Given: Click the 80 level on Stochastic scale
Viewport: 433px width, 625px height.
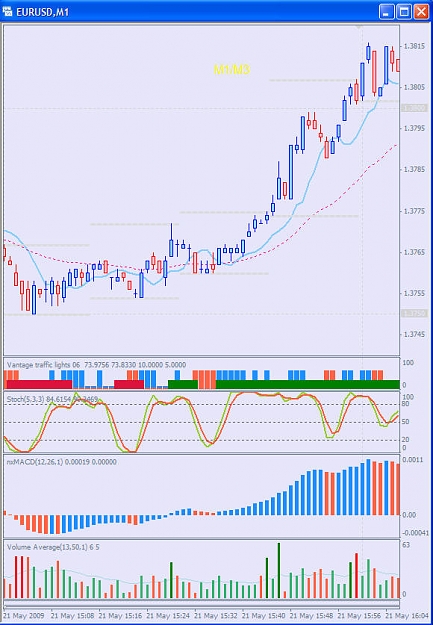Looking at the screenshot, I should point(405,404).
